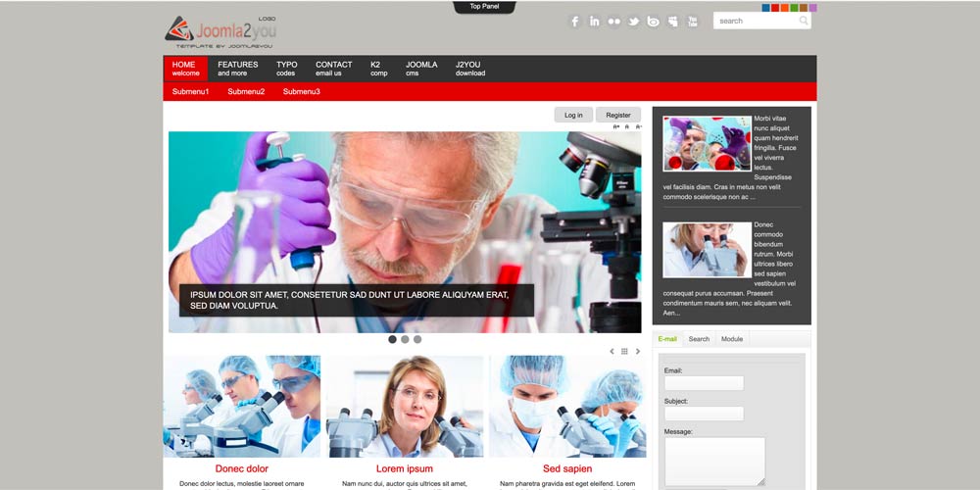Open the Flickr social link icon

point(614,22)
